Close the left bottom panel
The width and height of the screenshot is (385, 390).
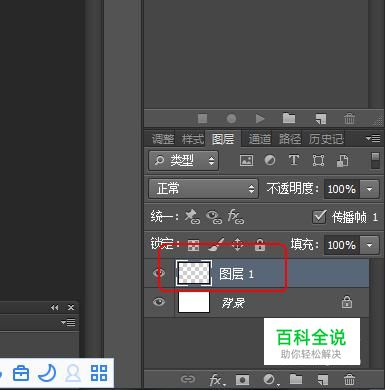pyautogui.click(x=71, y=307)
